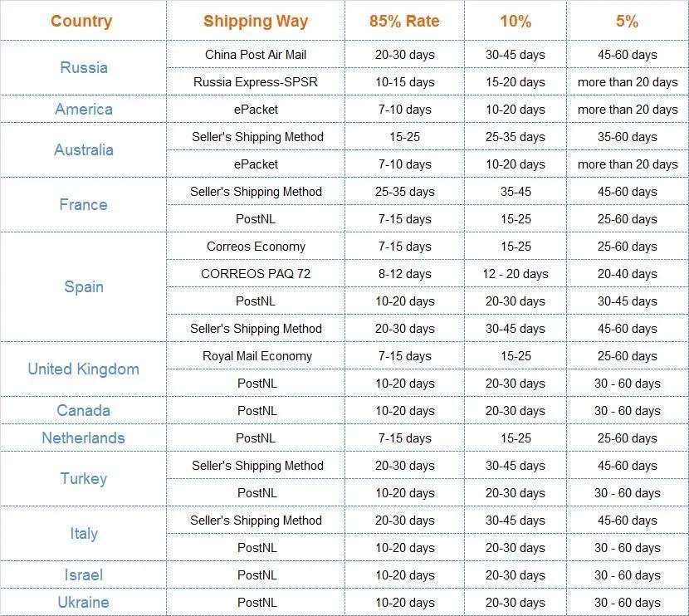Select the Royal Mail Economy cell
The image size is (689, 616).
[257, 356]
